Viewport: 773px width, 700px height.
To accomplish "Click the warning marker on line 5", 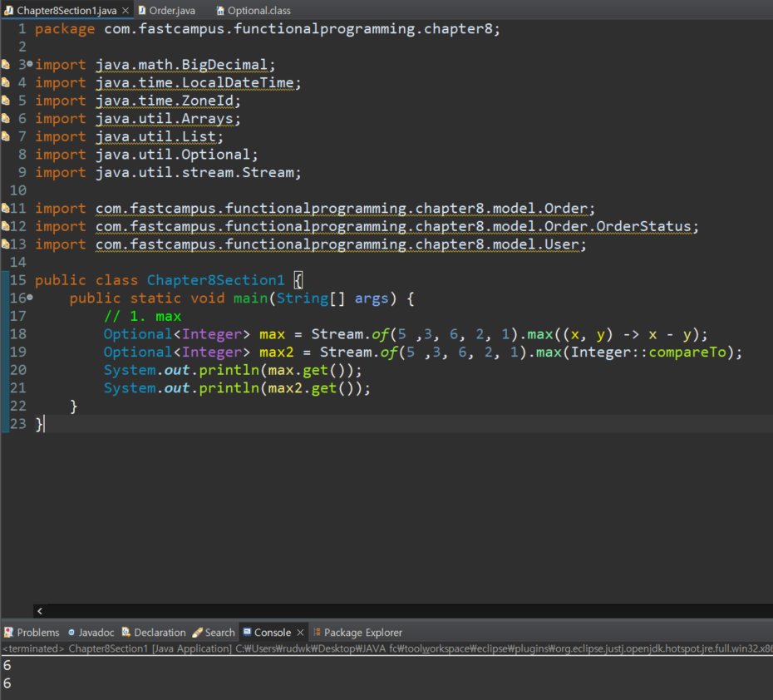I will coord(6,100).
